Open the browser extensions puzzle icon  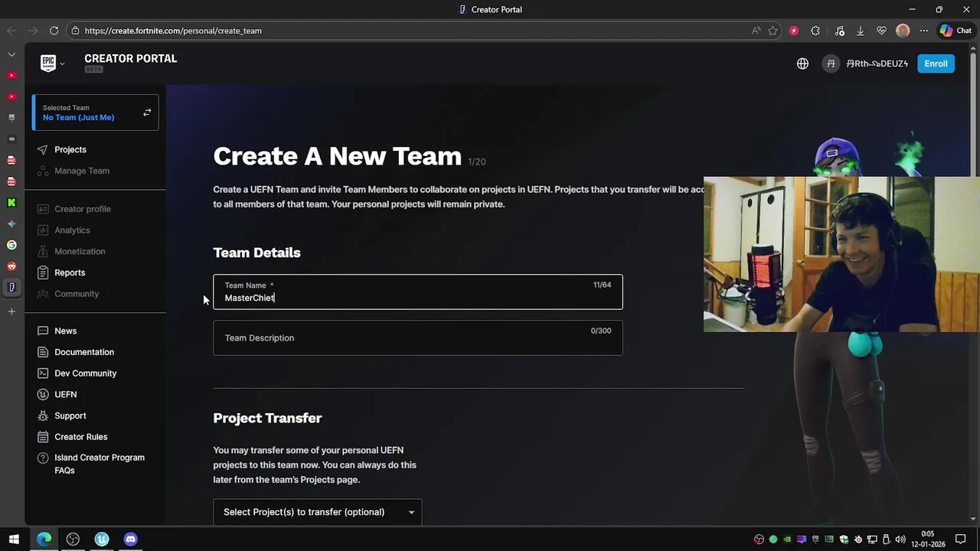click(815, 31)
